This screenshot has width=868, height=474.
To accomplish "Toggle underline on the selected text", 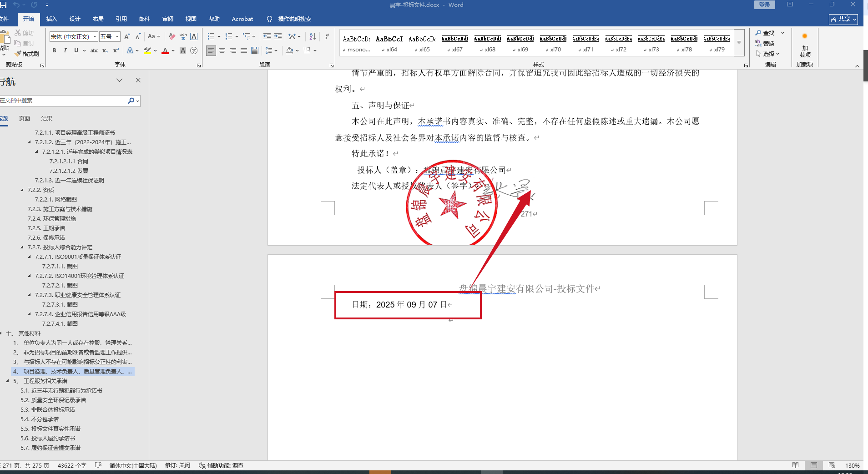I will pyautogui.click(x=76, y=50).
